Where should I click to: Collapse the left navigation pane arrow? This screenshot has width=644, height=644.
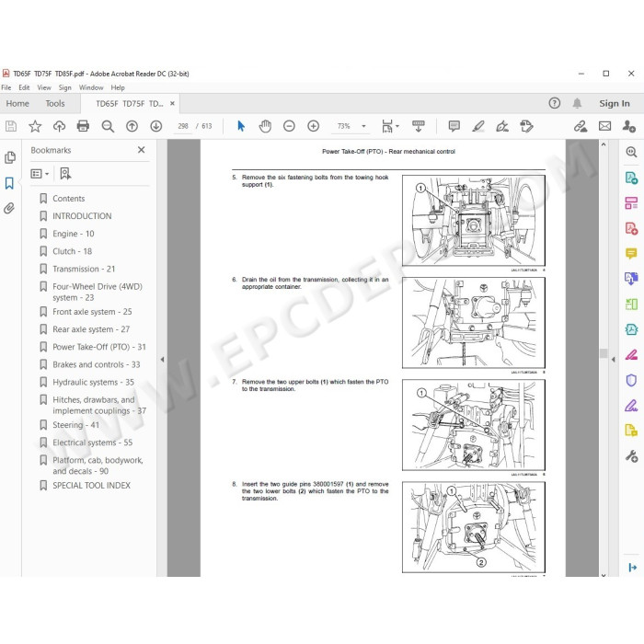pyautogui.click(x=162, y=360)
